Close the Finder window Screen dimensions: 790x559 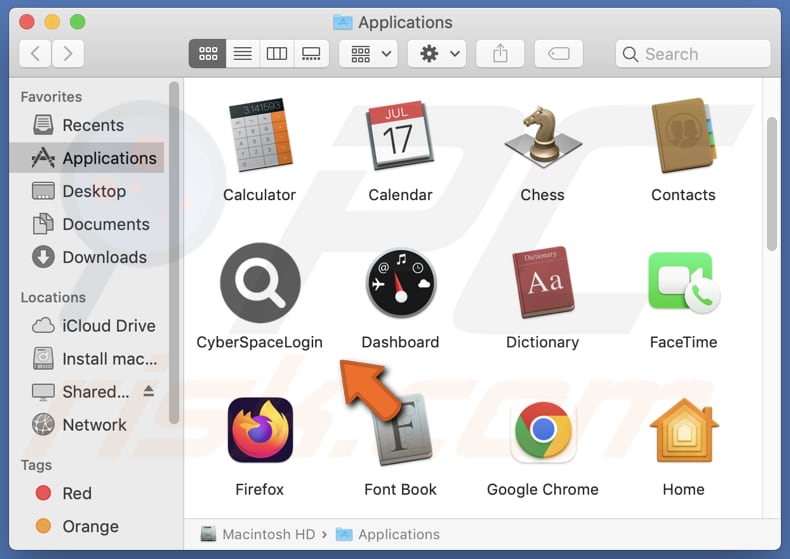click(x=27, y=22)
